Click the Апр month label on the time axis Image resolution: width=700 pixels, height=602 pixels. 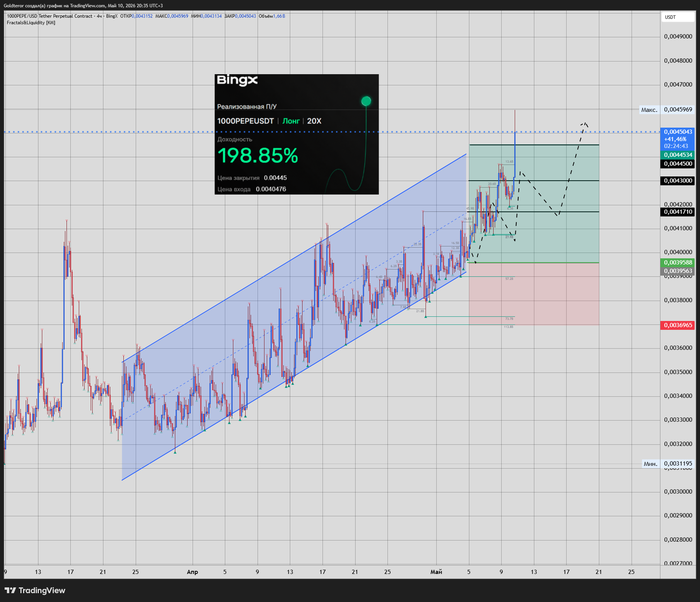pos(192,572)
